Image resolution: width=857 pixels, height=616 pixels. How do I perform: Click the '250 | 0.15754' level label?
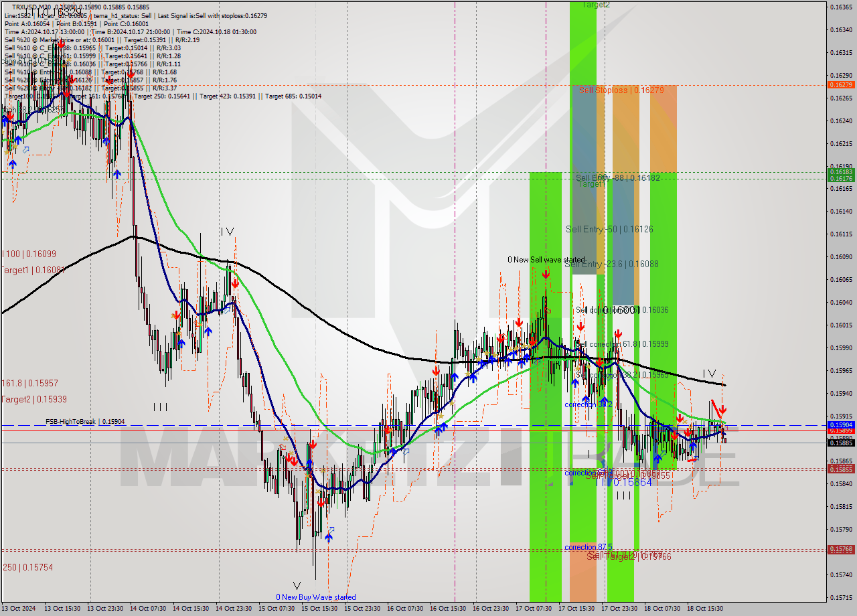point(27,567)
